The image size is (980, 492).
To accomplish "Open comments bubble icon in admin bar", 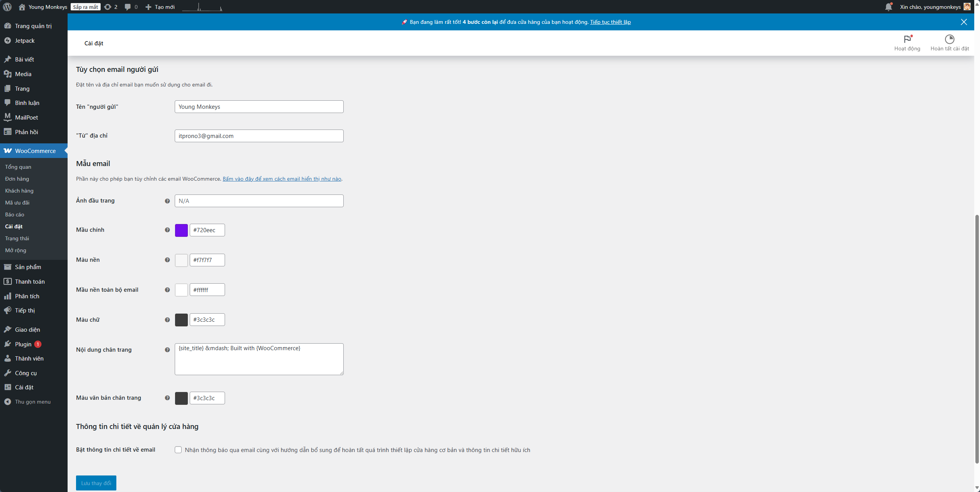I will tap(128, 7).
